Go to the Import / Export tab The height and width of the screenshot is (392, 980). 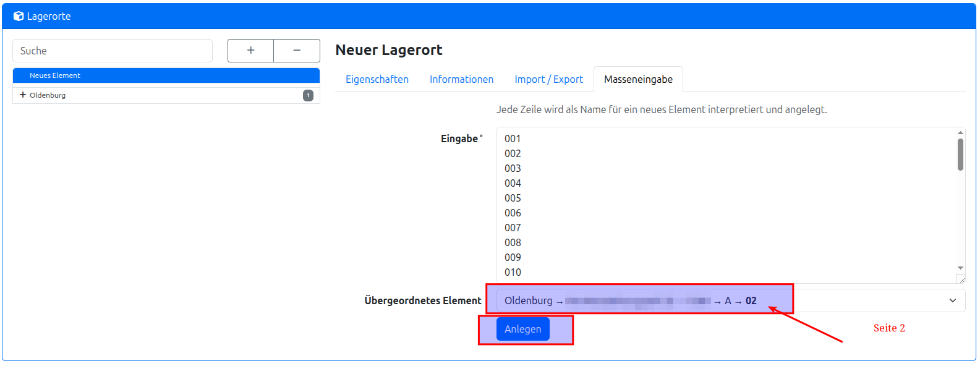point(548,79)
